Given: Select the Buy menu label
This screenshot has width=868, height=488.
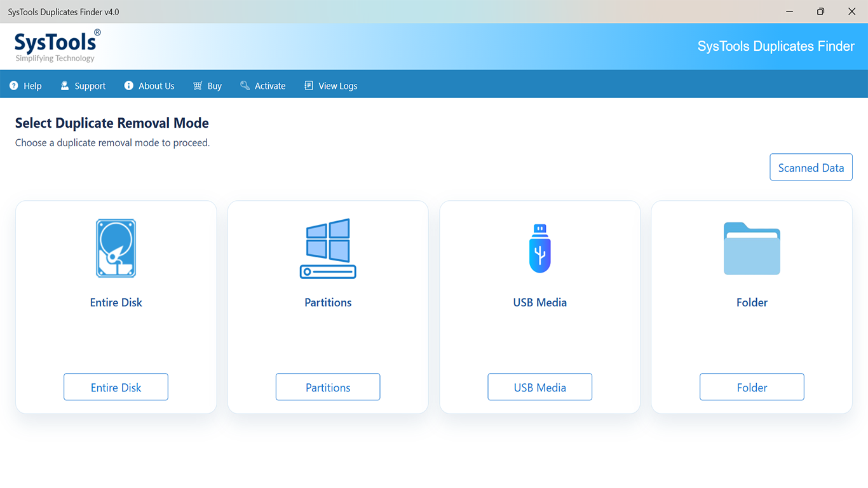Looking at the screenshot, I should point(215,86).
